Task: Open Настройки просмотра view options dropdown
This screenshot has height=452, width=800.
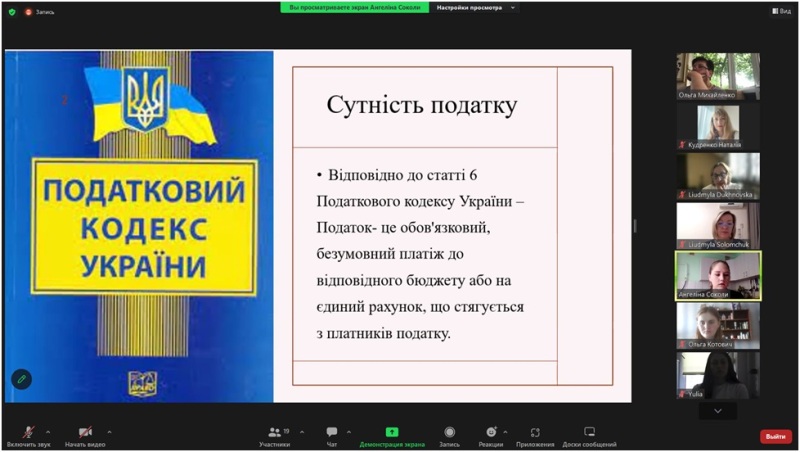Action: coord(475,8)
